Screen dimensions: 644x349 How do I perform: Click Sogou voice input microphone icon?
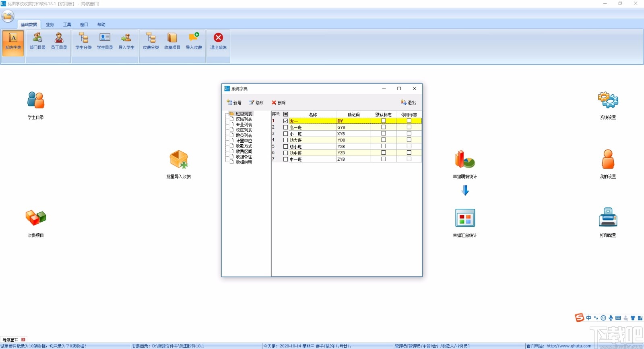pos(611,318)
